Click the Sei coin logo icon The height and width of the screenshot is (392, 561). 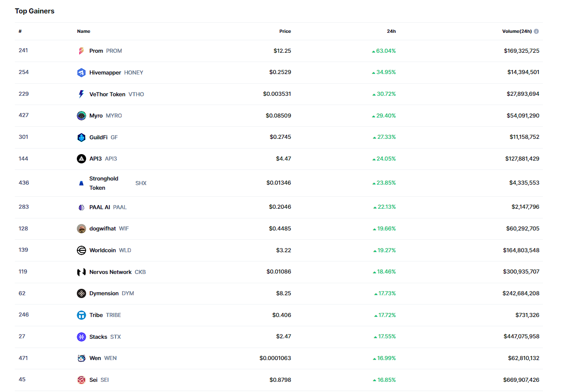[x=81, y=380]
